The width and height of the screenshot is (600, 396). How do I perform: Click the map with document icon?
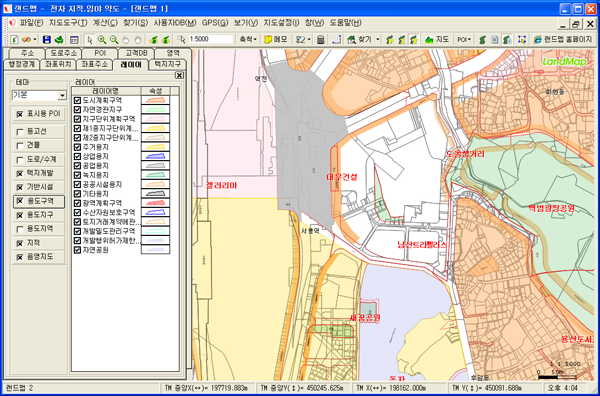click(507, 39)
